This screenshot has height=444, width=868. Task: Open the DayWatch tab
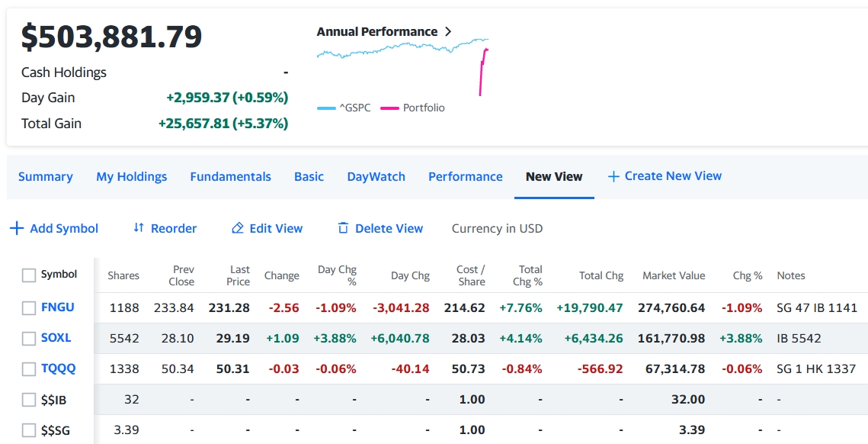click(376, 176)
